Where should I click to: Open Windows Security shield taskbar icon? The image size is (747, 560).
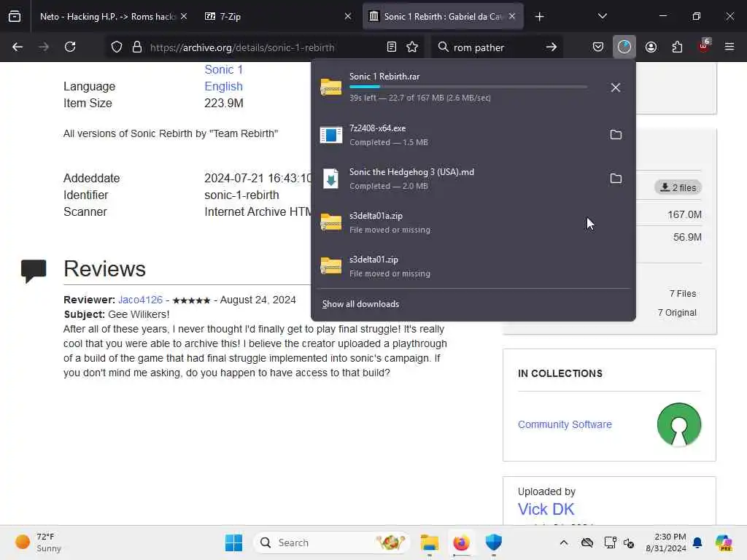[x=494, y=542]
